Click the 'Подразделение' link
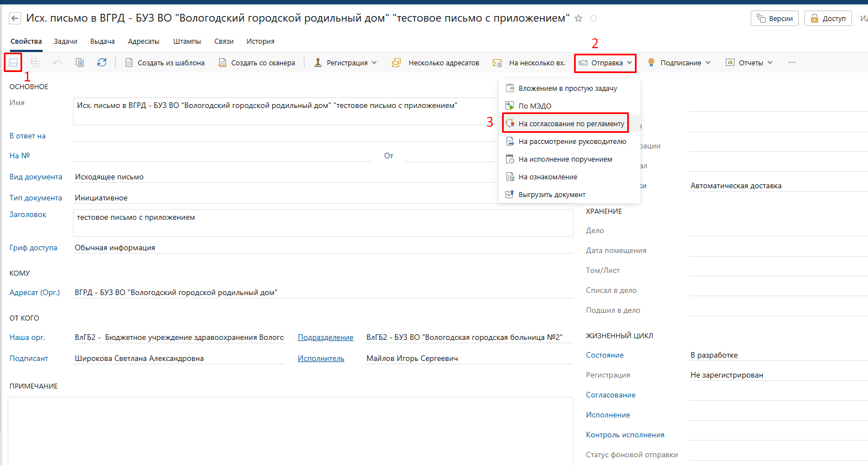 [325, 337]
